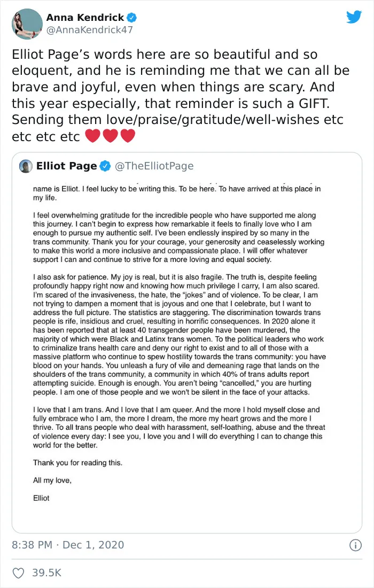Click the second red heart emoji

click(x=110, y=136)
